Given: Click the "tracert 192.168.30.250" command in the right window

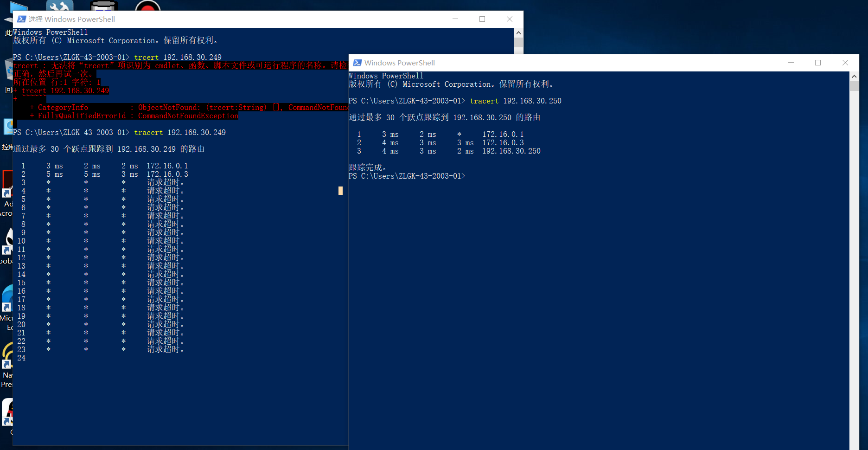Looking at the screenshot, I should 516,101.
